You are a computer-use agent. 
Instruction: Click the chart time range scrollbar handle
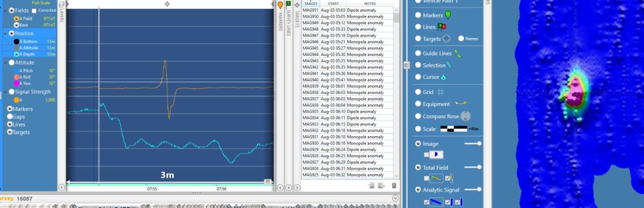[268, 181]
